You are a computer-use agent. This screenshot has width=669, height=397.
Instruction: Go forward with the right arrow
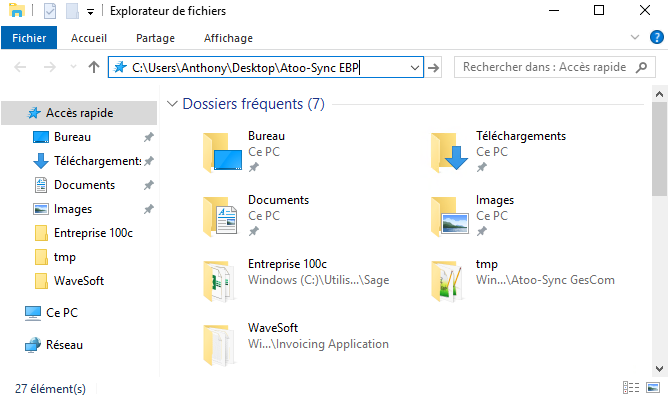point(50,67)
